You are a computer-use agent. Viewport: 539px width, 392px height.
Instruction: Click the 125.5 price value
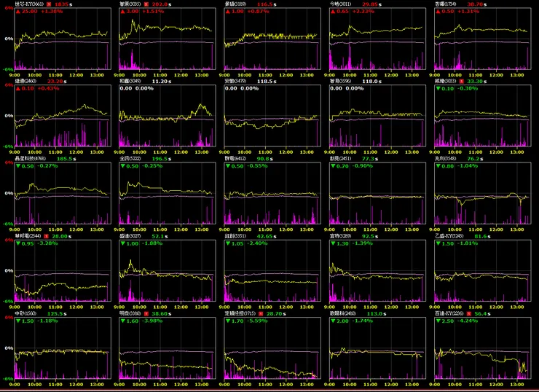(55, 313)
